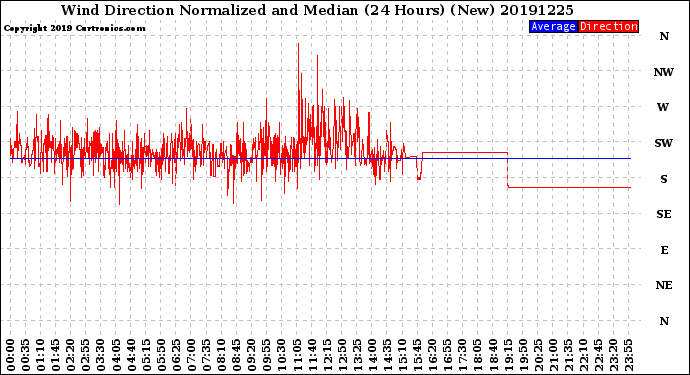This screenshot has width=690, height=375.
Task: Click the 15:10 time label
Action: click(402, 355)
